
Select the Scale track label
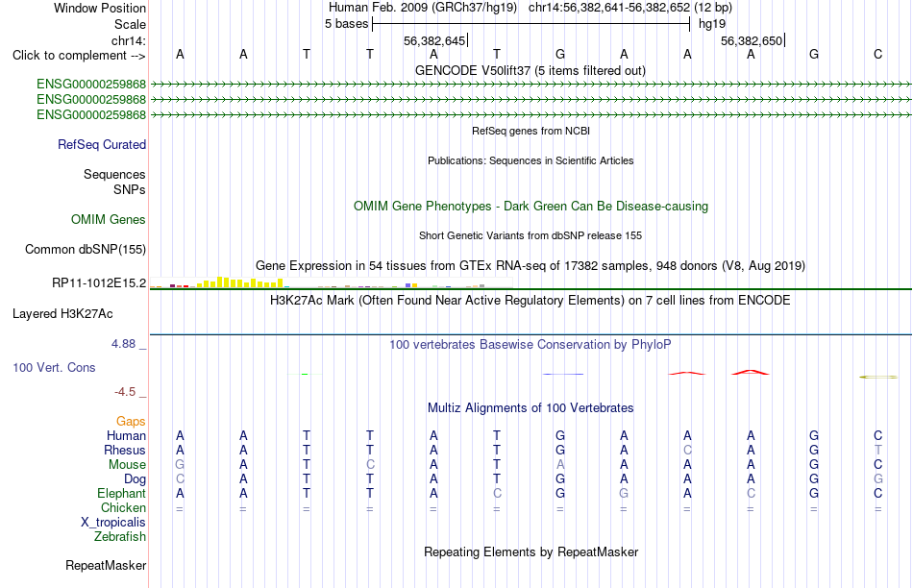(x=130, y=24)
